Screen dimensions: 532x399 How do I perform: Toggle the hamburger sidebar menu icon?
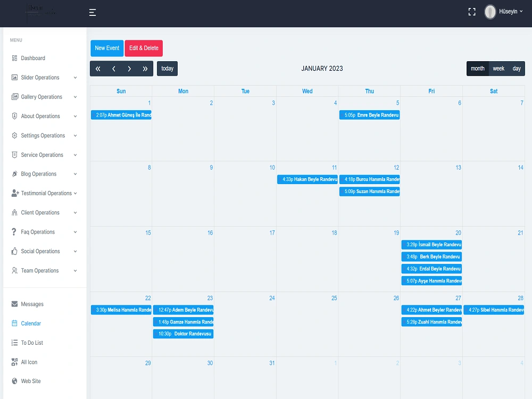pos(92,13)
